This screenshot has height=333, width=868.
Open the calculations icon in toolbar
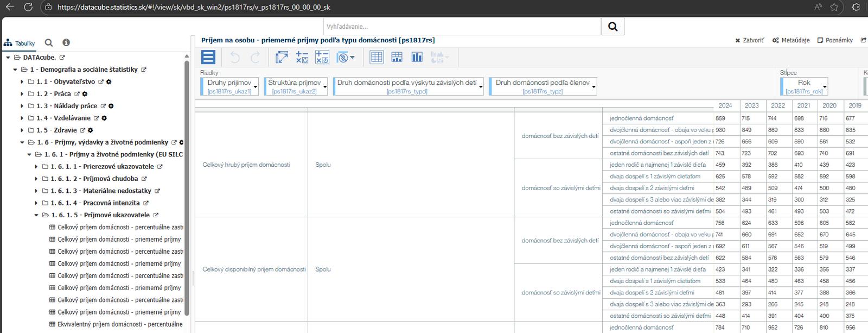point(302,57)
